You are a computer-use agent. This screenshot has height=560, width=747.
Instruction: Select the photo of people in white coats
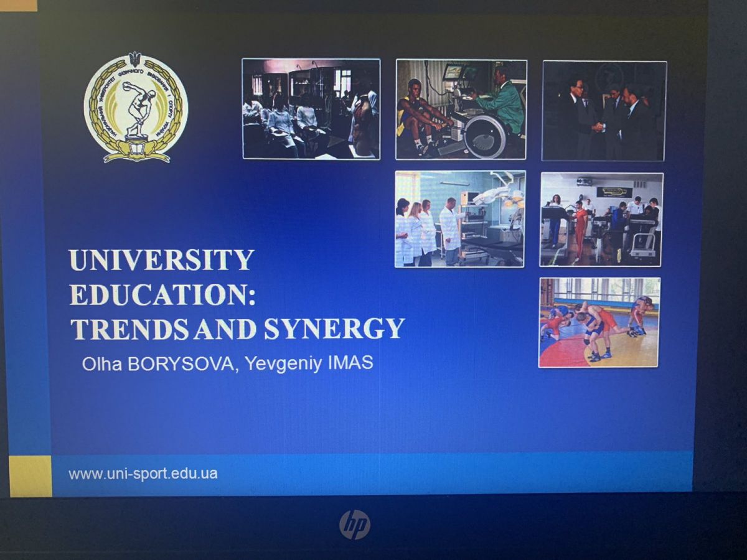(459, 219)
